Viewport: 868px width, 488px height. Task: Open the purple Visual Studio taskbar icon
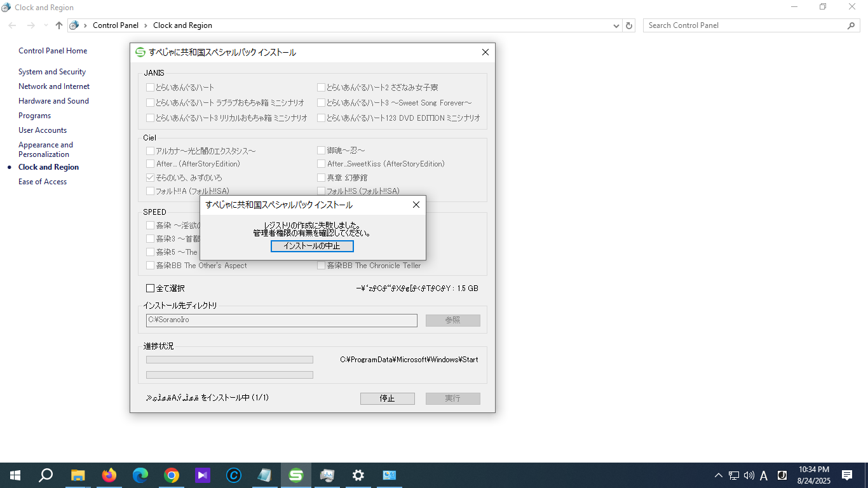click(203, 475)
